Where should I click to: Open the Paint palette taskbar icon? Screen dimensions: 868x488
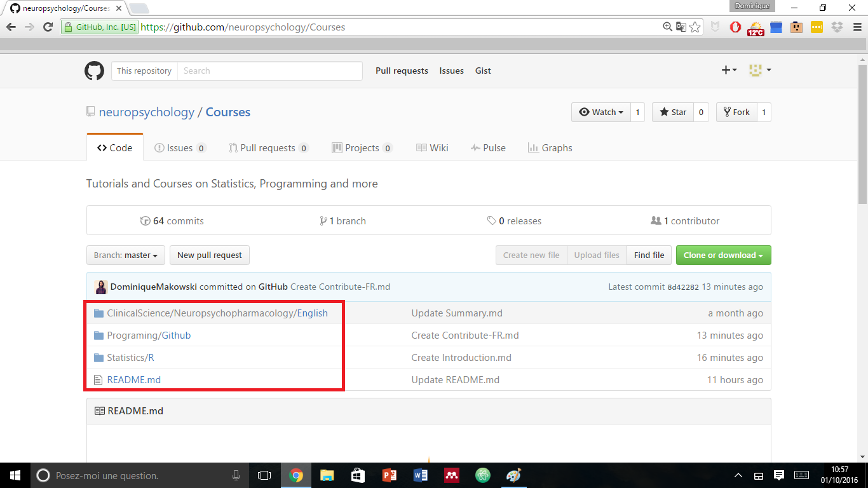click(513, 475)
